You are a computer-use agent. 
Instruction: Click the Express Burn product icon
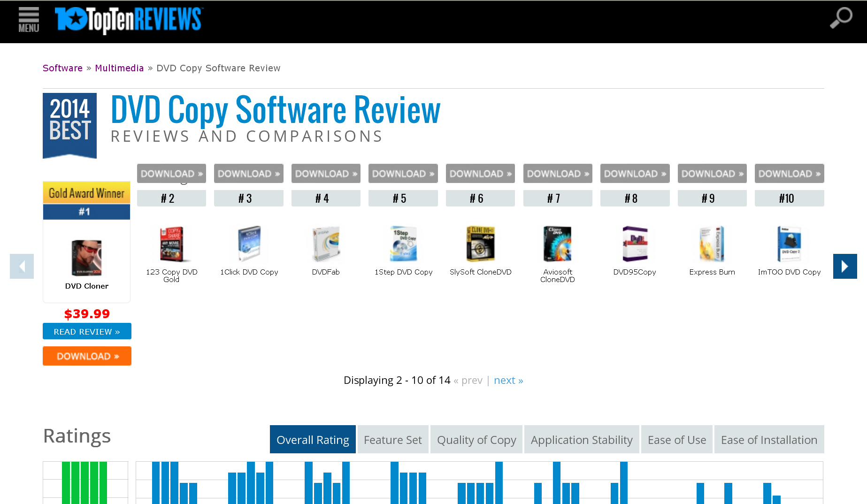(712, 244)
